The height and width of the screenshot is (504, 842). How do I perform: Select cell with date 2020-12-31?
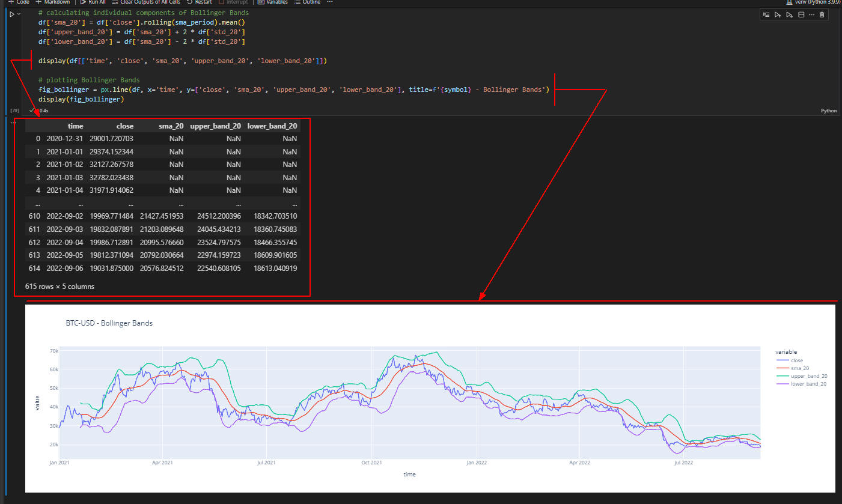(65, 138)
